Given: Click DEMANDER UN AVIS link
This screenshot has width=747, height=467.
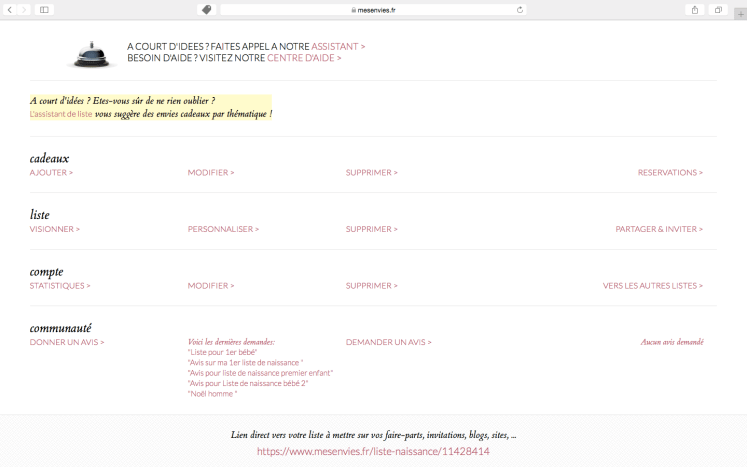Looking at the screenshot, I should click(388, 342).
